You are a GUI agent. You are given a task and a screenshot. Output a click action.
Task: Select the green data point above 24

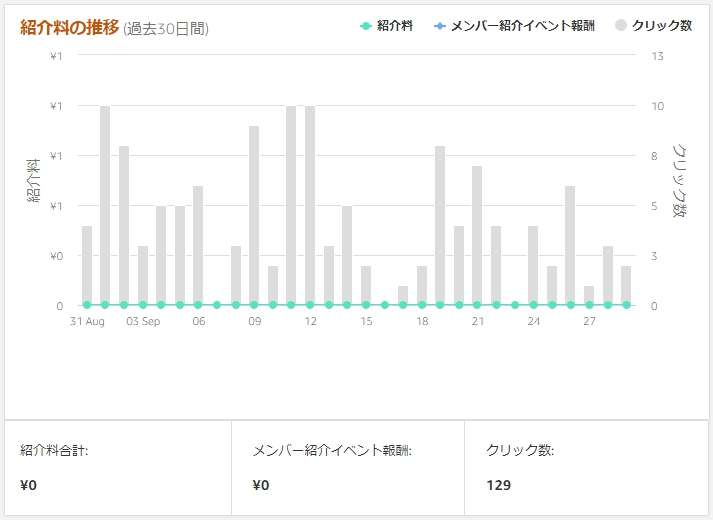coord(533,305)
